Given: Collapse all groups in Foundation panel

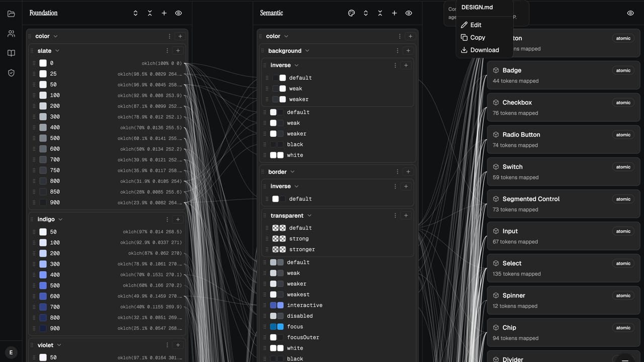Looking at the screenshot, I should (150, 13).
